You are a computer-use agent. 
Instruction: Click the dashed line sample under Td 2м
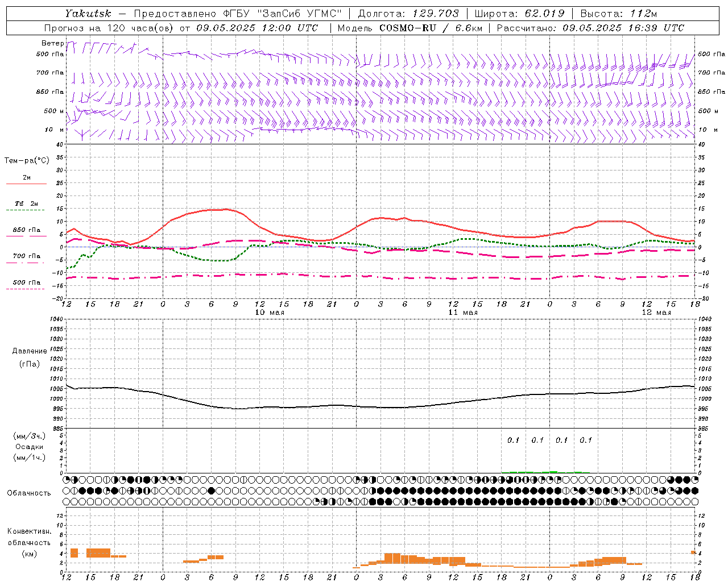tap(25, 210)
